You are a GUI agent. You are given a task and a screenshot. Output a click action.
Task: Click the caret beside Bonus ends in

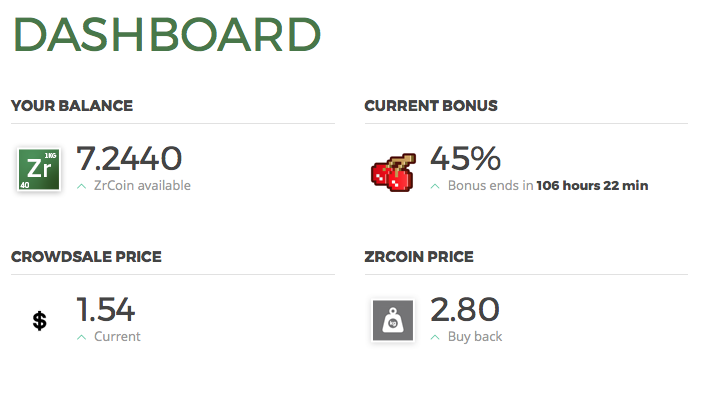click(x=435, y=186)
